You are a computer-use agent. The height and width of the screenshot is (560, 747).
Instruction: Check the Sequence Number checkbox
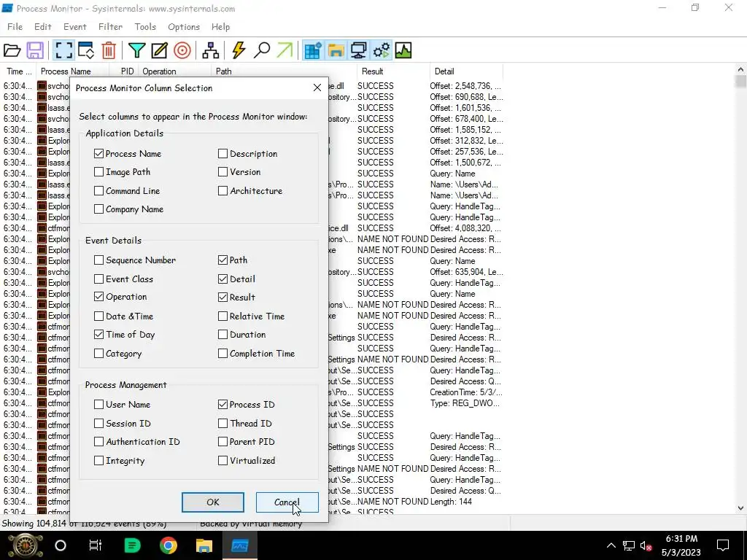click(98, 260)
